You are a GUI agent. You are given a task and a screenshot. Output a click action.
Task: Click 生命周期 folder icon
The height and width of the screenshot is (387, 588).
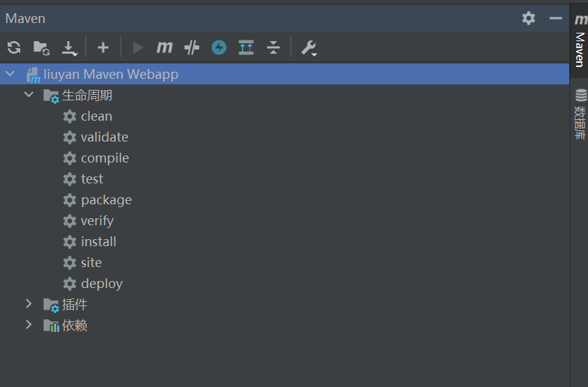tap(51, 96)
